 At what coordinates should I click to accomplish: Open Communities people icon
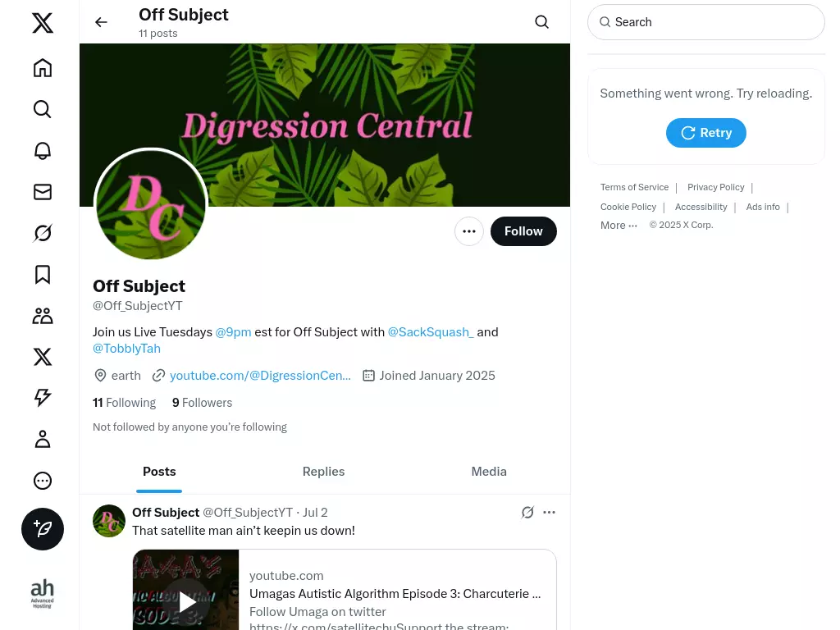click(43, 316)
